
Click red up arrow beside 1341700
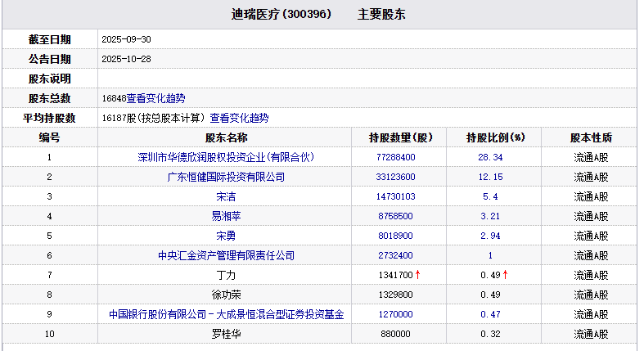[x=418, y=275]
